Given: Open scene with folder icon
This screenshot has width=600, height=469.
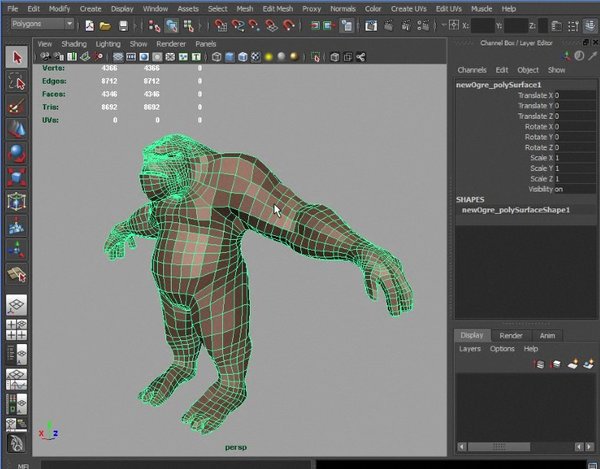Looking at the screenshot, I should [x=105, y=26].
